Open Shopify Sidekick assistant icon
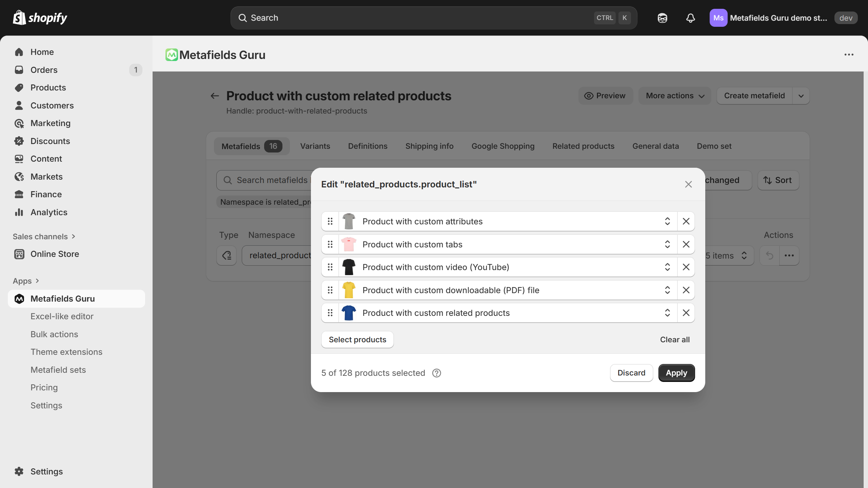 click(662, 18)
